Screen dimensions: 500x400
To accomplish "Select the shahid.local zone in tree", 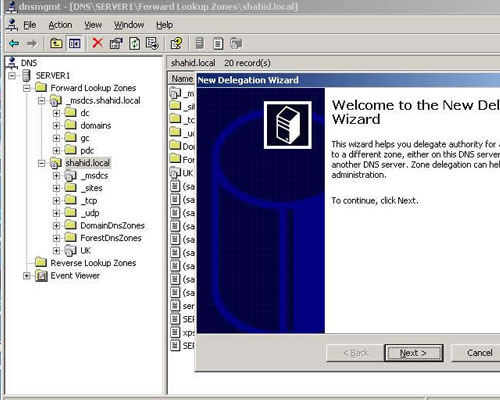I will tap(88, 163).
